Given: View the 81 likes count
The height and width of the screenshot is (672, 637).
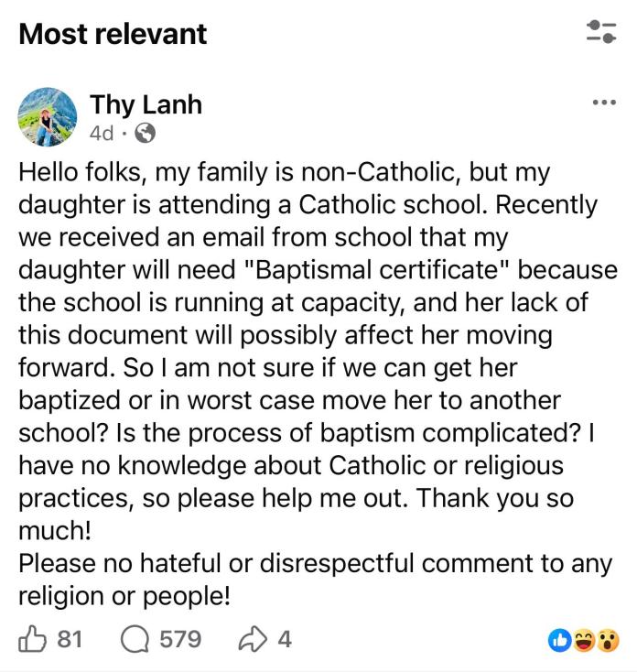Looking at the screenshot, I should pos(70,638).
